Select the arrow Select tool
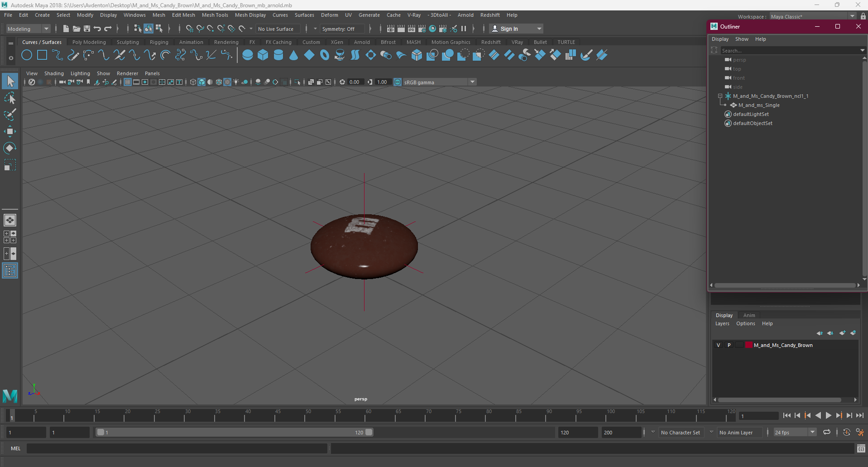The width and height of the screenshot is (868, 467). click(10, 82)
